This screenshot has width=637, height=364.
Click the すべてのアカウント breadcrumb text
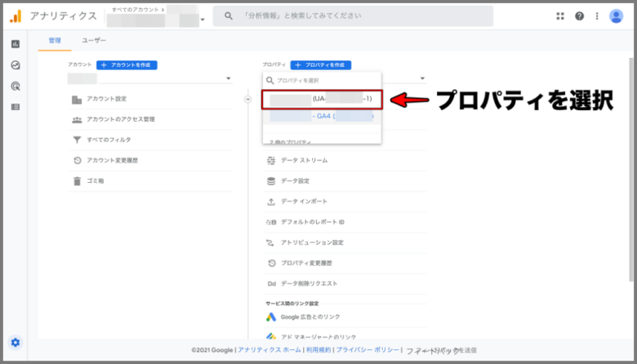(136, 9)
